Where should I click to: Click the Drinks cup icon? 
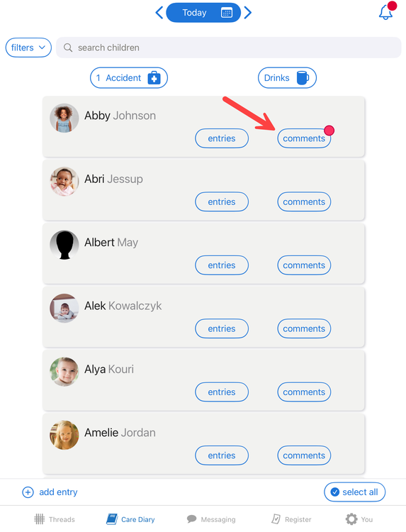(x=303, y=78)
